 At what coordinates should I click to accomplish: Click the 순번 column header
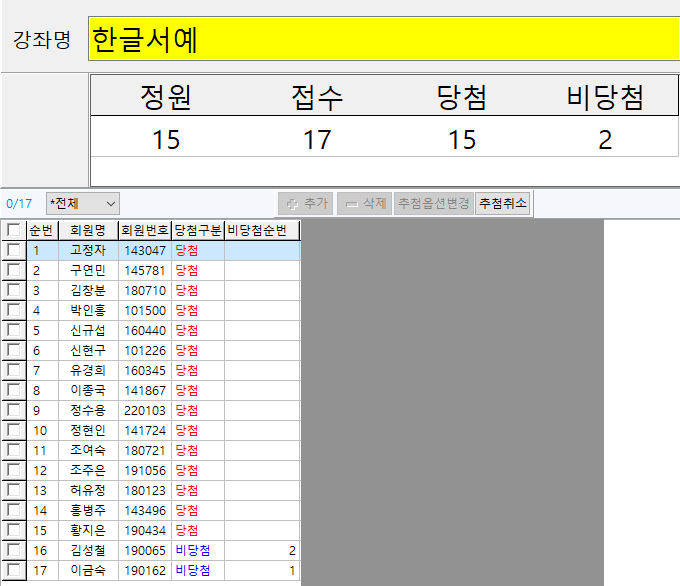[42, 230]
